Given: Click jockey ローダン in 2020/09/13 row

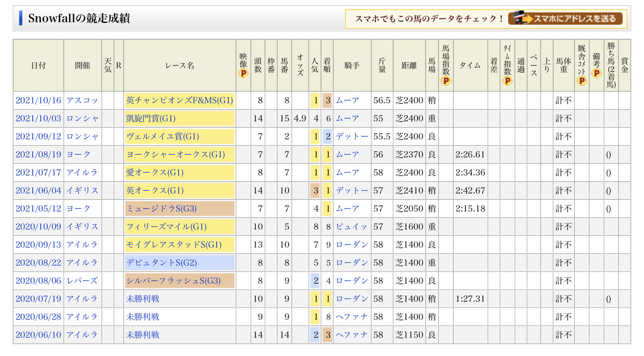Looking at the screenshot, I should click(x=352, y=245).
